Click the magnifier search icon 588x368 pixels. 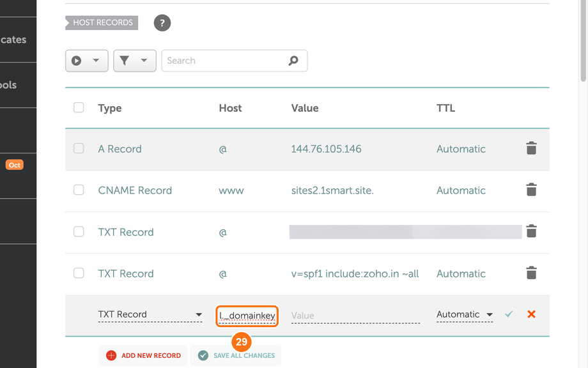[293, 60]
